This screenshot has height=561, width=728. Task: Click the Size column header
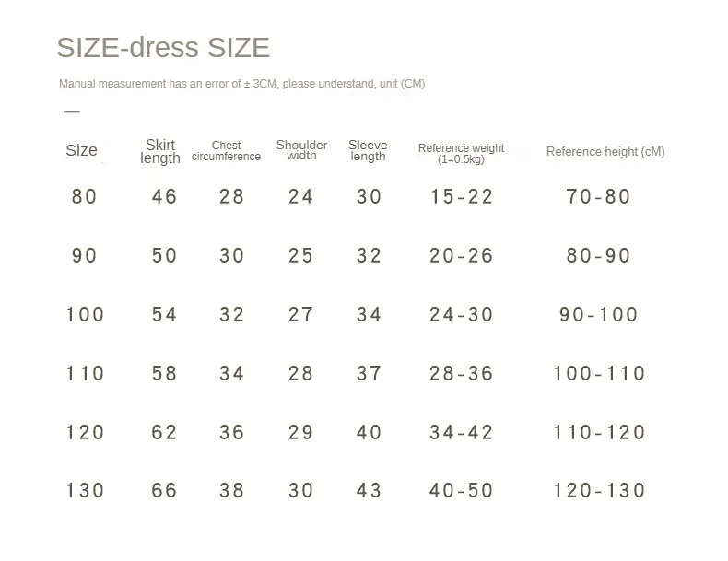[x=81, y=150]
